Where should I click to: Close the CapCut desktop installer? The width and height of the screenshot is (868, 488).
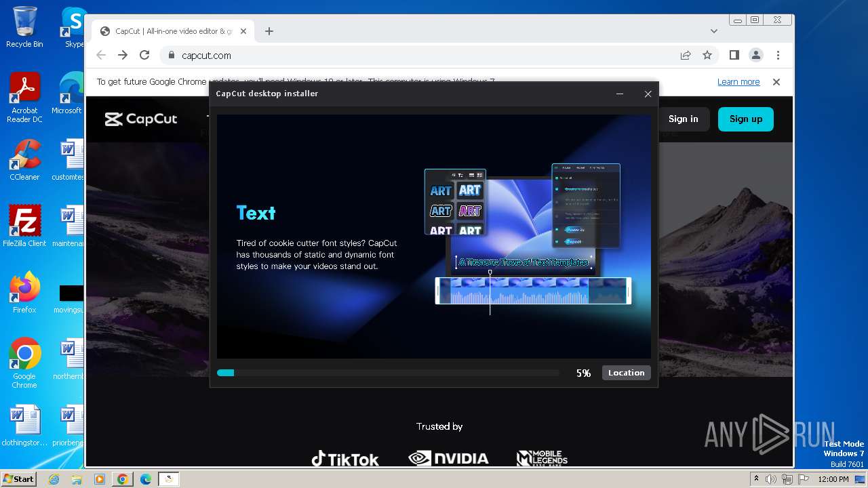(648, 94)
